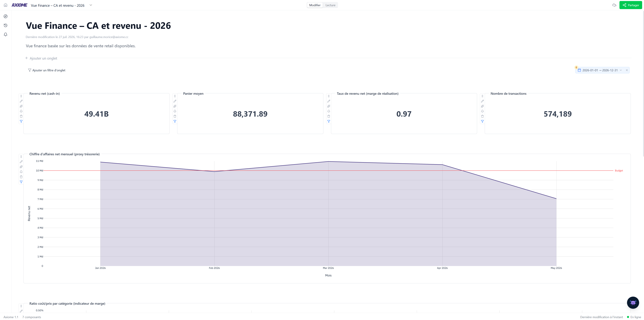This screenshot has height=320, width=644.
Task: Click the description text Vue finance basée sur les données
Action: (81, 46)
